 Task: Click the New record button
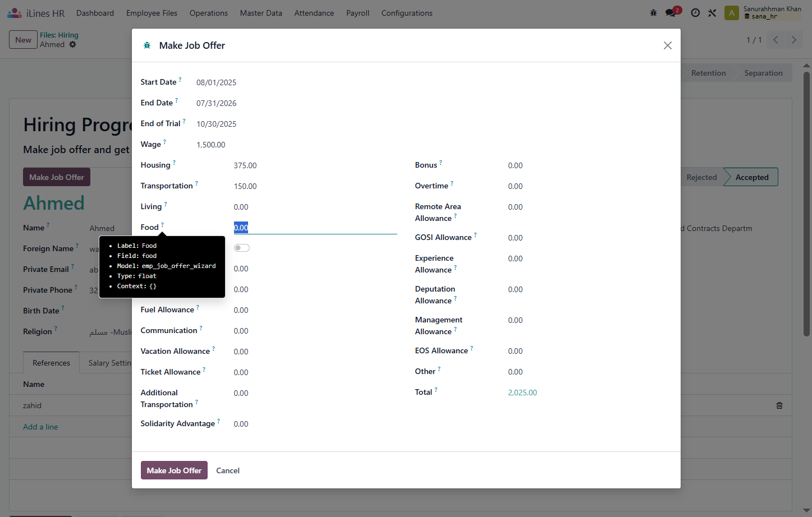point(23,40)
